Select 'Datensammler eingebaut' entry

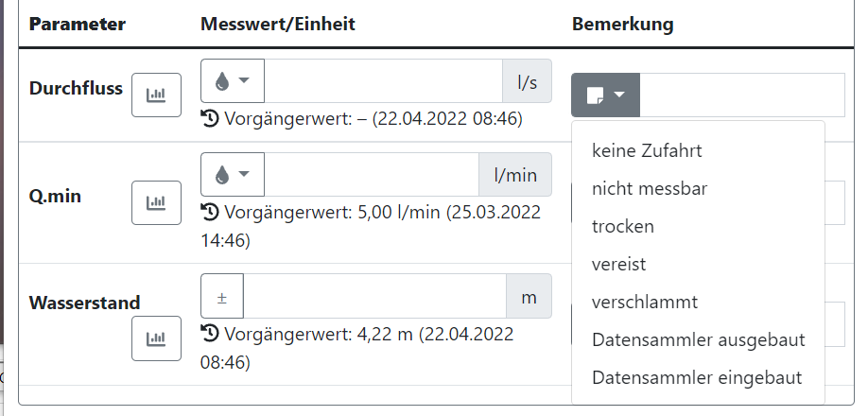pyautogui.click(x=698, y=377)
